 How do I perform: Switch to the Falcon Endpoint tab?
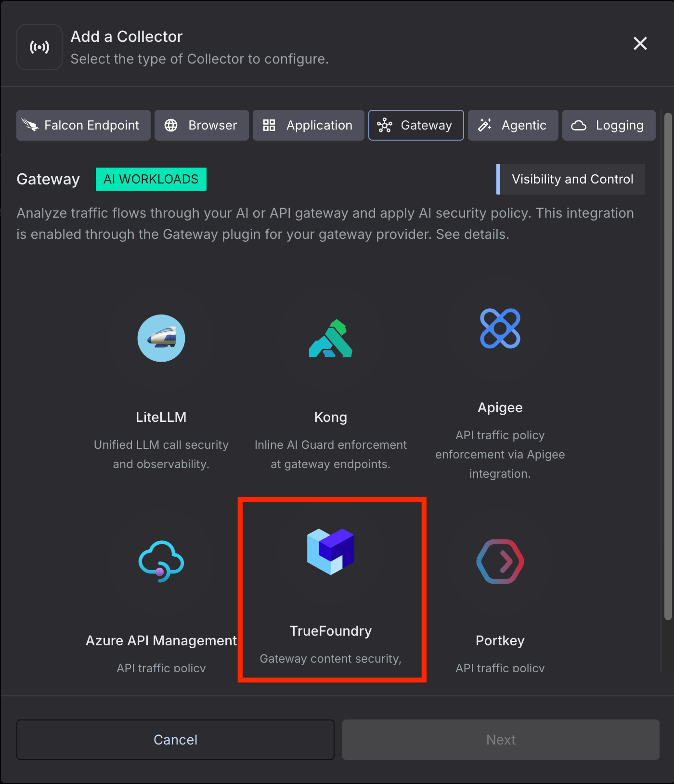click(83, 125)
